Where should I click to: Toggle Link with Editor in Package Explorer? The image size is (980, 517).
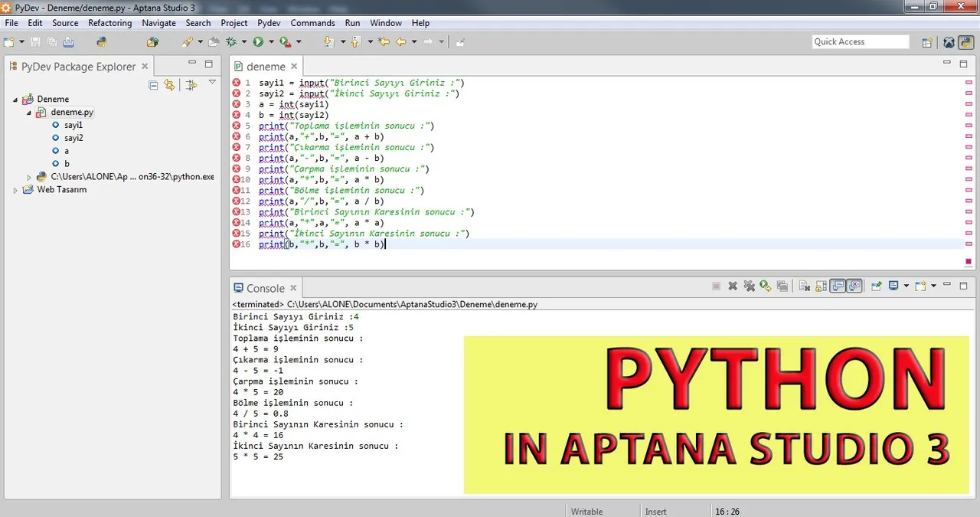click(x=169, y=85)
